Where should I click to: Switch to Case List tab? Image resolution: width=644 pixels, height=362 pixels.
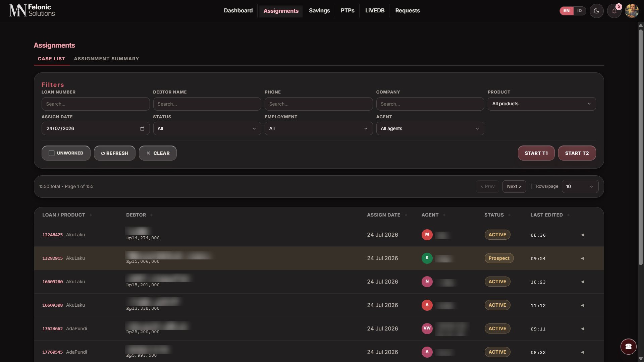(x=51, y=59)
